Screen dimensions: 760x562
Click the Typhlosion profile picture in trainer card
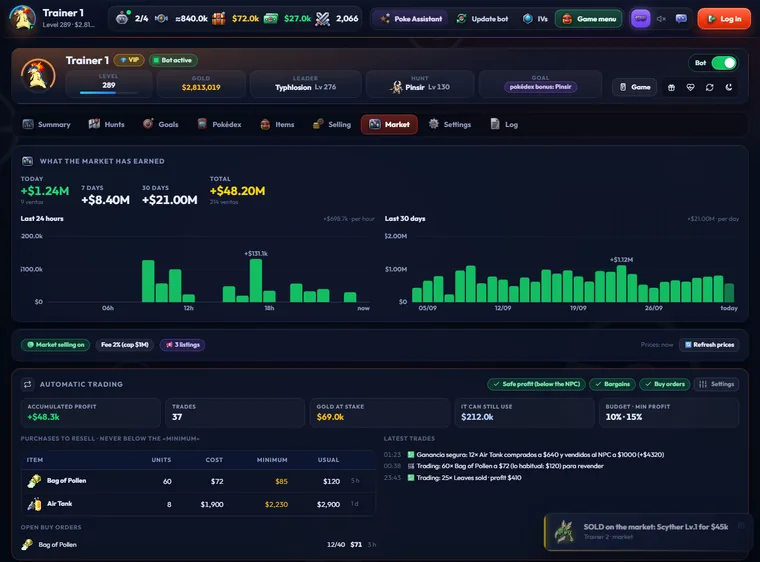(x=38, y=76)
